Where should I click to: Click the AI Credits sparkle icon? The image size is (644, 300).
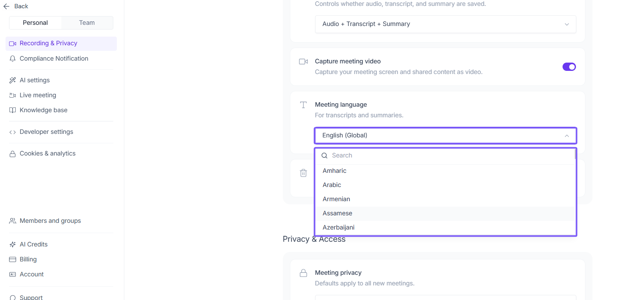(x=13, y=244)
